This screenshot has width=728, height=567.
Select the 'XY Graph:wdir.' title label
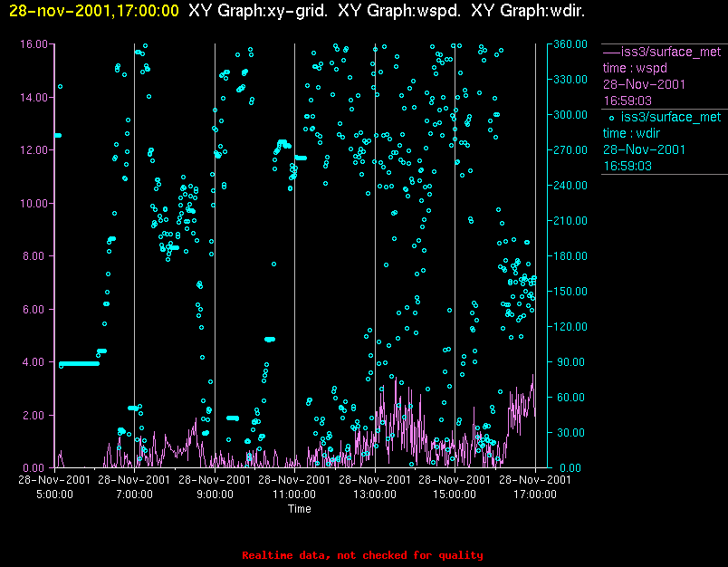coord(528,11)
